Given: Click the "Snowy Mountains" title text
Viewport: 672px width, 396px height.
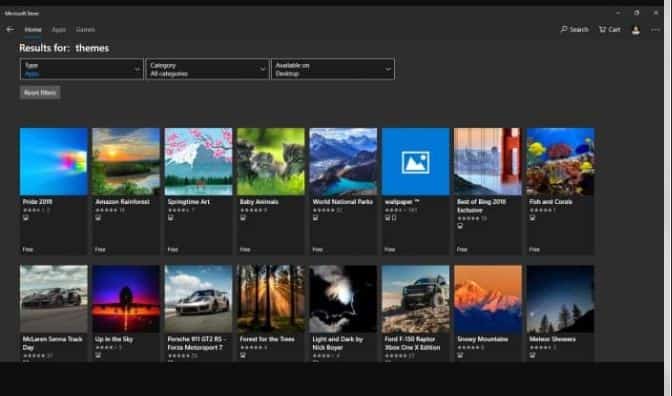Looking at the screenshot, I should [x=483, y=339].
